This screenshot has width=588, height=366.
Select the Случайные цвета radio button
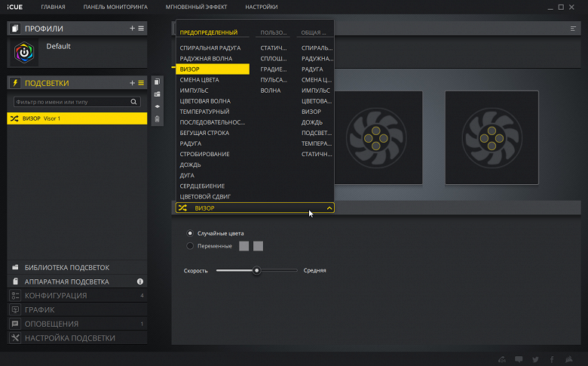[x=190, y=233]
